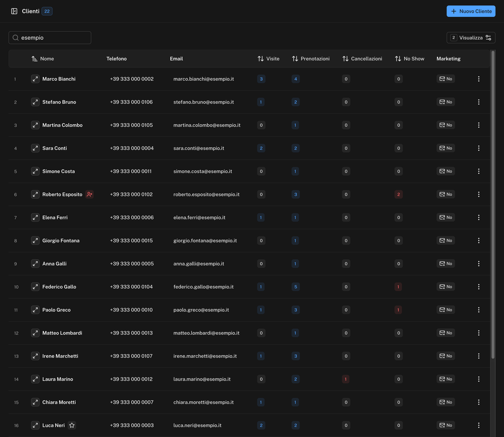Image resolution: width=504 pixels, height=437 pixels.
Task: Click phone +39 333 000 0007
Action: coord(131,402)
